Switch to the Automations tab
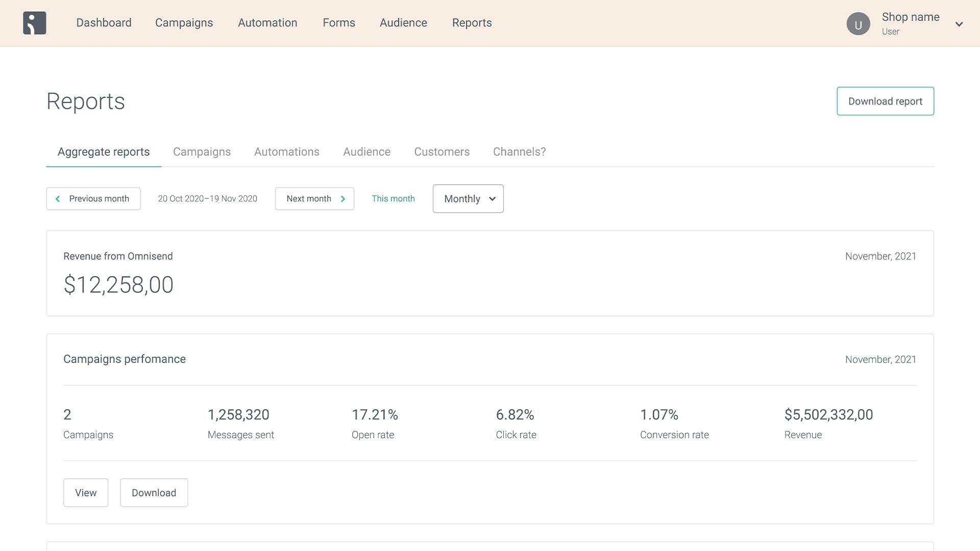Viewport: 980px width, 551px height. [287, 152]
